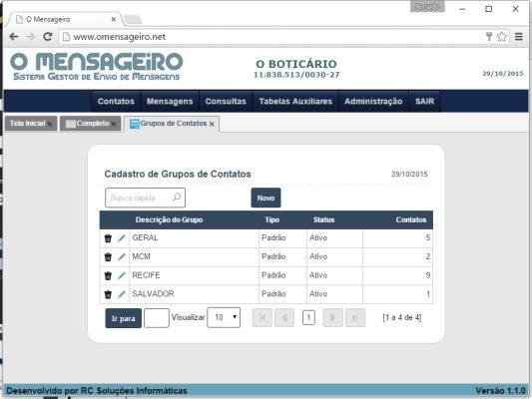The height and width of the screenshot is (399, 532).
Task: Click the Ir para button
Action: (124, 318)
